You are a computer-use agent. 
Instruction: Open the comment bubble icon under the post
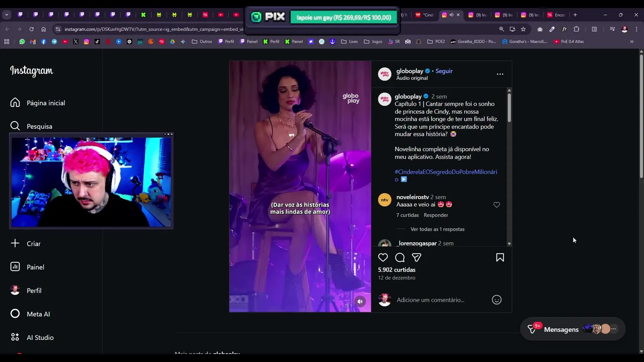pyautogui.click(x=400, y=257)
